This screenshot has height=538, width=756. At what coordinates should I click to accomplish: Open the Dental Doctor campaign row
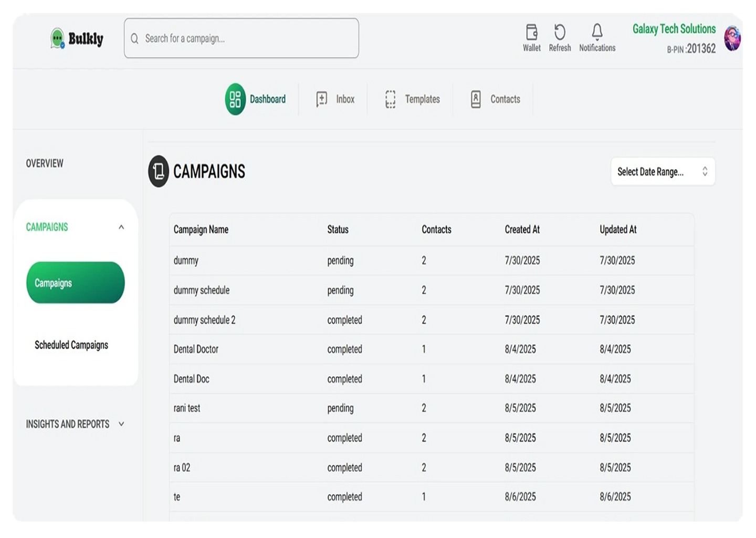[x=196, y=349]
